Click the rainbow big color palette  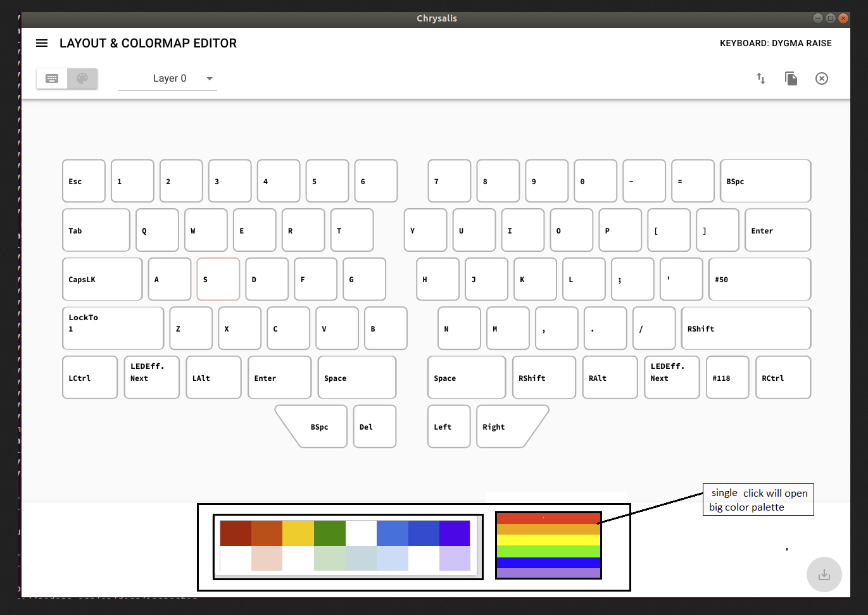pyautogui.click(x=548, y=546)
